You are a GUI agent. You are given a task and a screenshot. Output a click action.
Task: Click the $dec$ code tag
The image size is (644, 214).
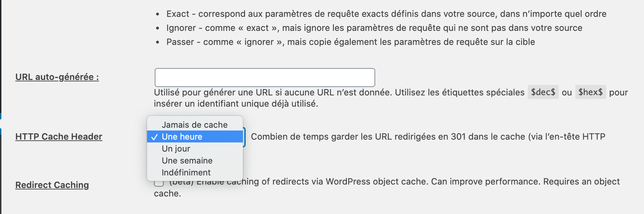click(x=543, y=92)
